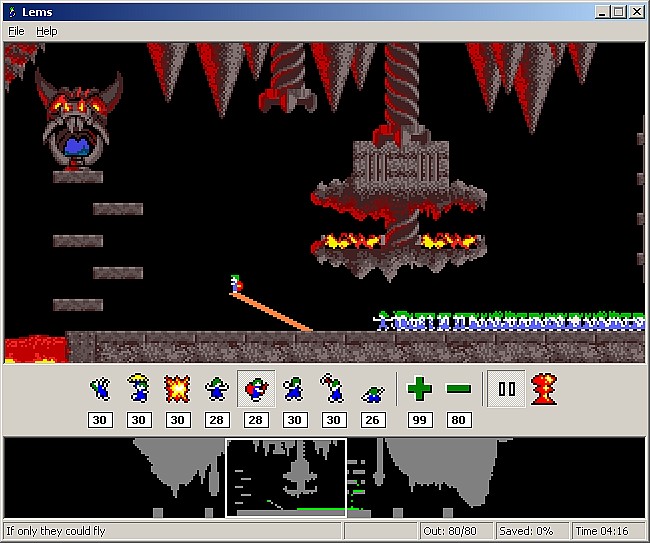Image resolution: width=650 pixels, height=543 pixels.
Task: Select the Climber skill icon
Action: pos(100,388)
